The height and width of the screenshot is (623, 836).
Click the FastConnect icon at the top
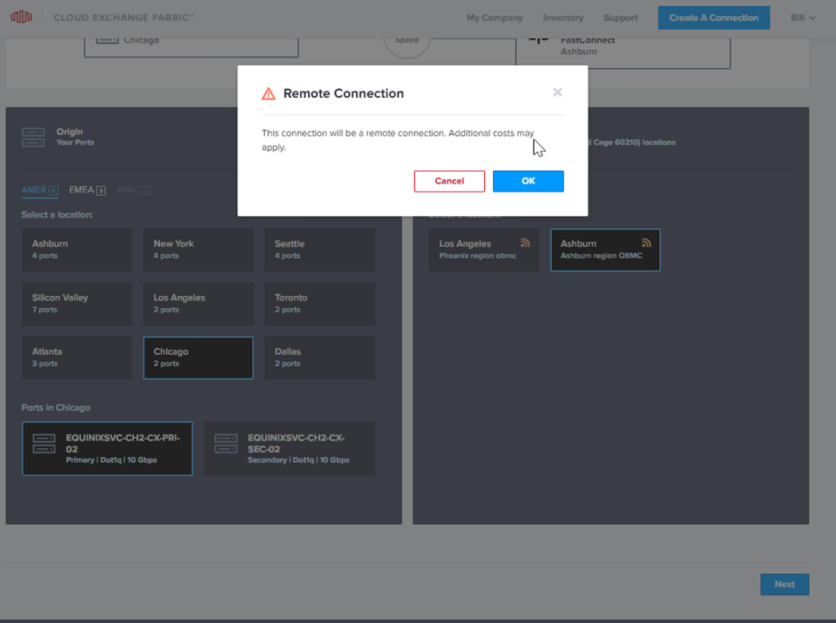(x=538, y=41)
